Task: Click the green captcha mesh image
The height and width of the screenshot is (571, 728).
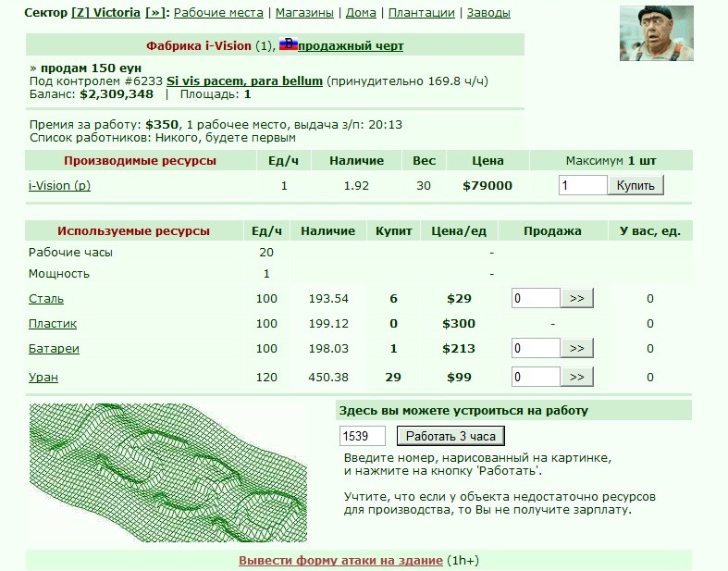Action: tap(168, 473)
